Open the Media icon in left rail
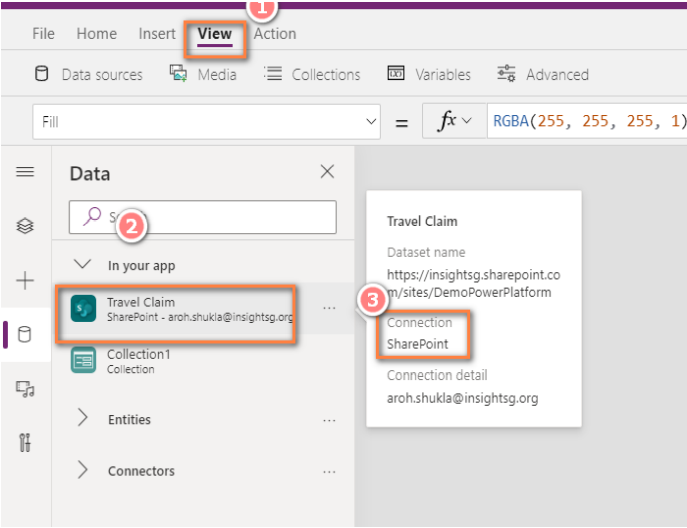Image resolution: width=687 pixels, height=528 pixels. (25, 389)
